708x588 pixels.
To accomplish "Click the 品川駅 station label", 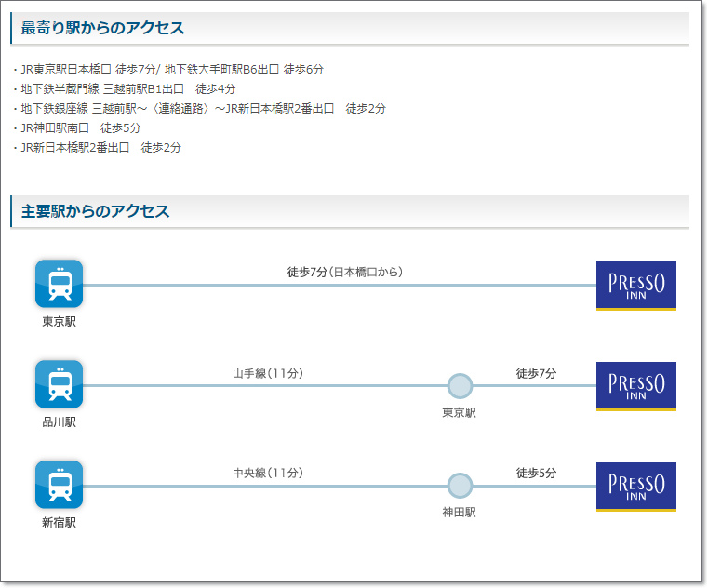I will pyautogui.click(x=60, y=422).
